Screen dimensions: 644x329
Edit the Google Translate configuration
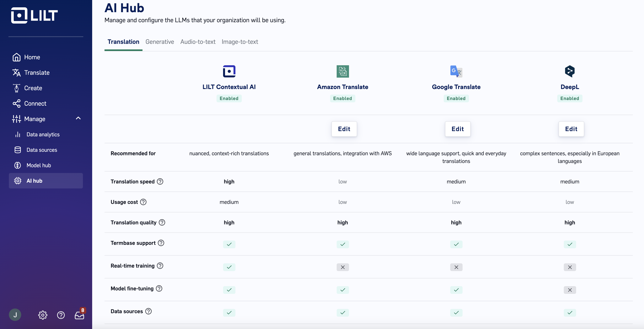[458, 129]
